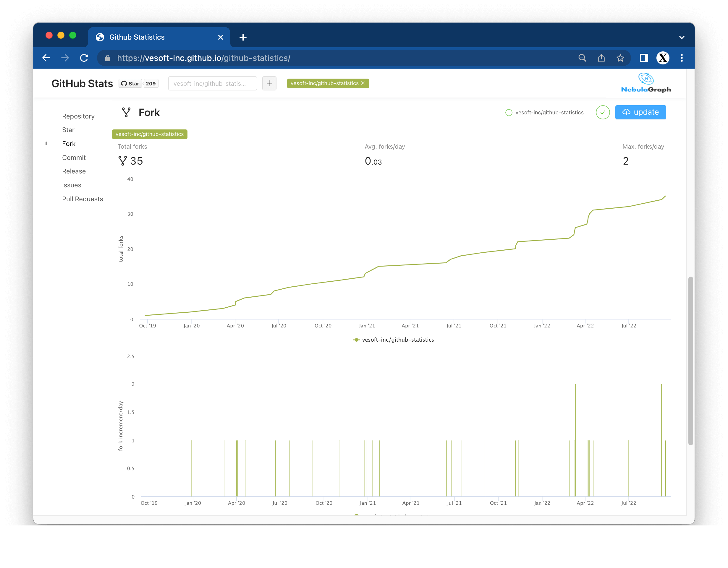
Task: Click the green vesoft-inc/github-statistics tag above Total forks
Action: click(x=150, y=134)
